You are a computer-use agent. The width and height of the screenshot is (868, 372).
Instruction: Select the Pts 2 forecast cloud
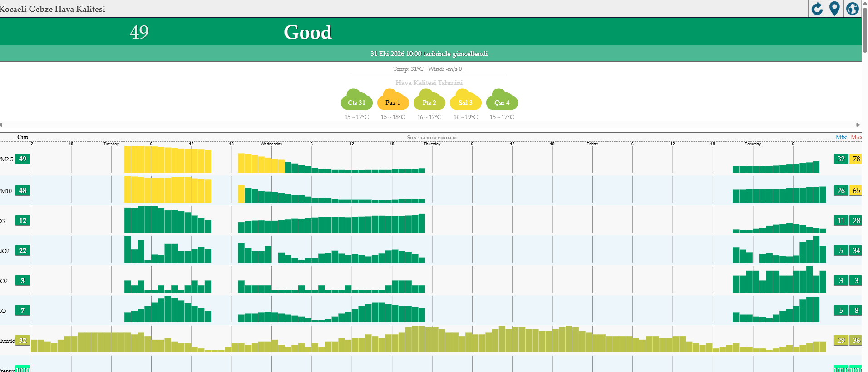pos(429,100)
